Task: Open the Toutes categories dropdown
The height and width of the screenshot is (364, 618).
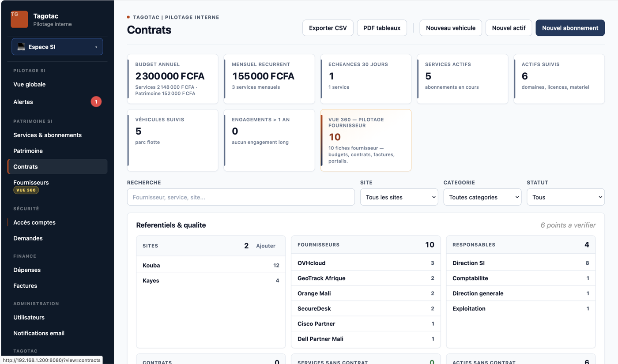Action: coord(482,197)
